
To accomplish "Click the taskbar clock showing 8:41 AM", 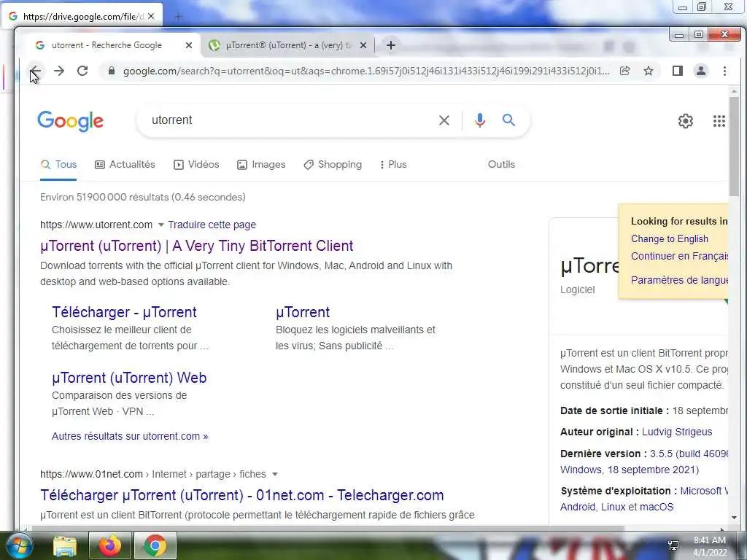I will point(710,546).
